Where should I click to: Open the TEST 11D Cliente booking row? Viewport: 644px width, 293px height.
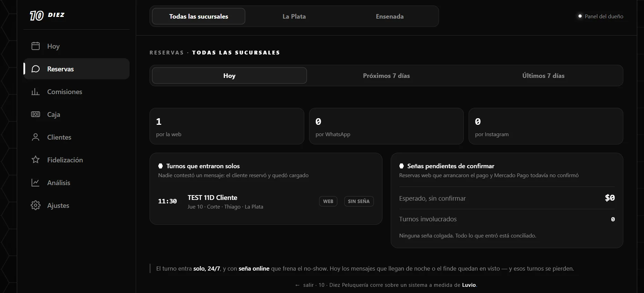click(266, 202)
